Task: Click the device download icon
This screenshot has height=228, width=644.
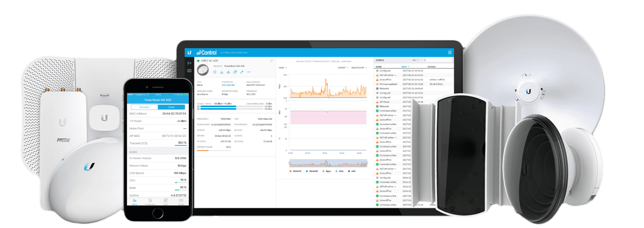Action: pyautogui.click(x=222, y=72)
